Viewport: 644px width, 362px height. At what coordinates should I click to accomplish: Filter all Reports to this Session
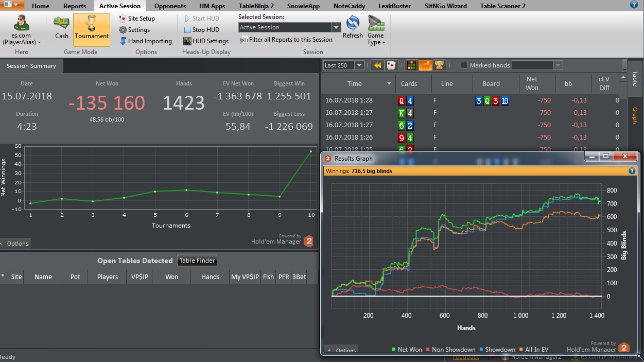(286, 40)
